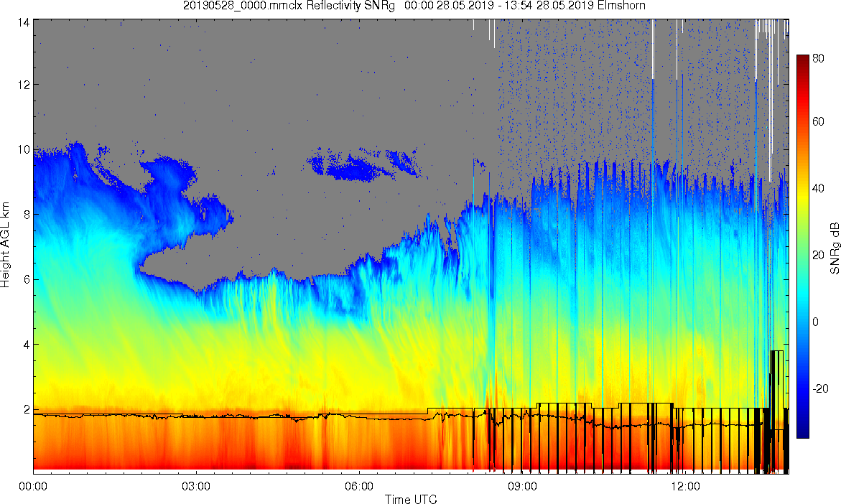The image size is (841, 504).
Task: Click the 10 km height tick label
Action: pos(24,149)
